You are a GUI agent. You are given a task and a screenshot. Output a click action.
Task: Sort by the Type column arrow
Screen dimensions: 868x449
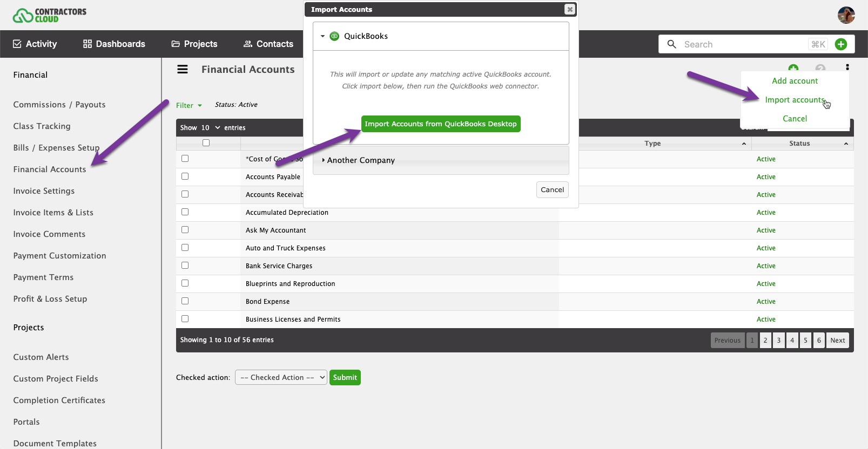(744, 144)
